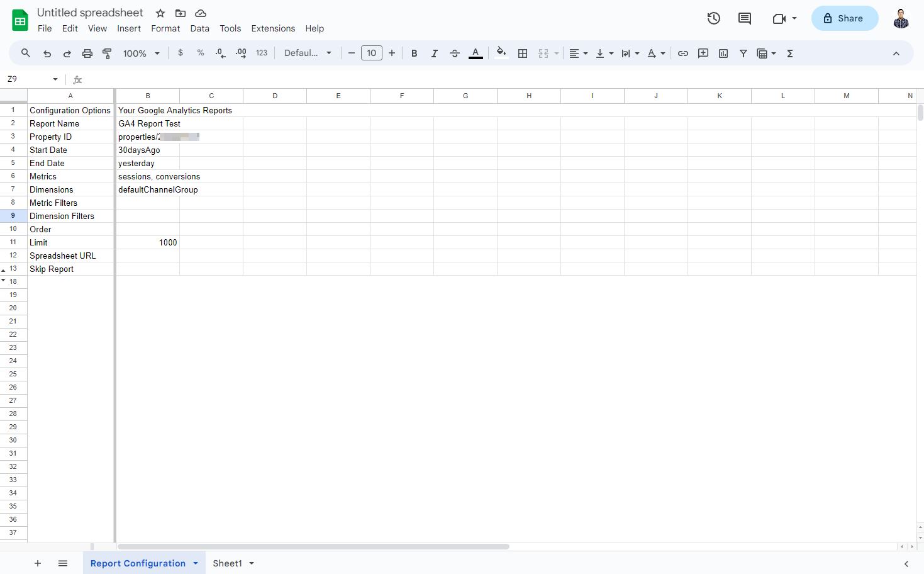Image resolution: width=924 pixels, height=574 pixels.
Task: Open version history
Action: click(713, 18)
